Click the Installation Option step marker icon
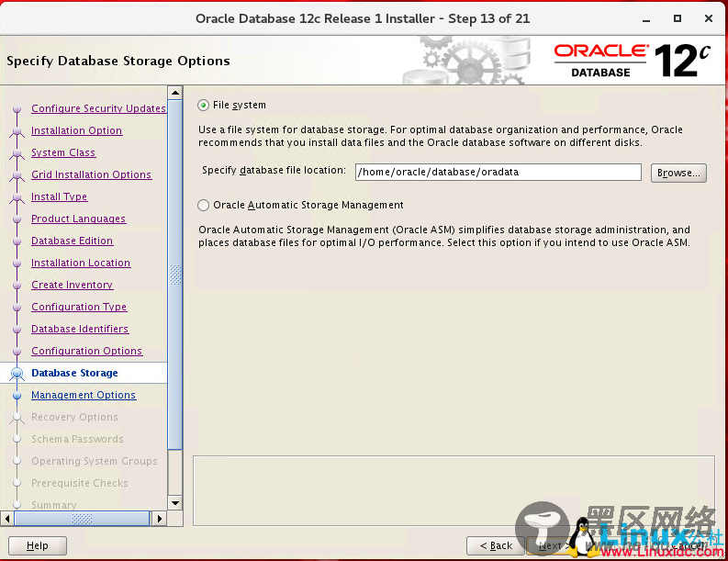 17,131
